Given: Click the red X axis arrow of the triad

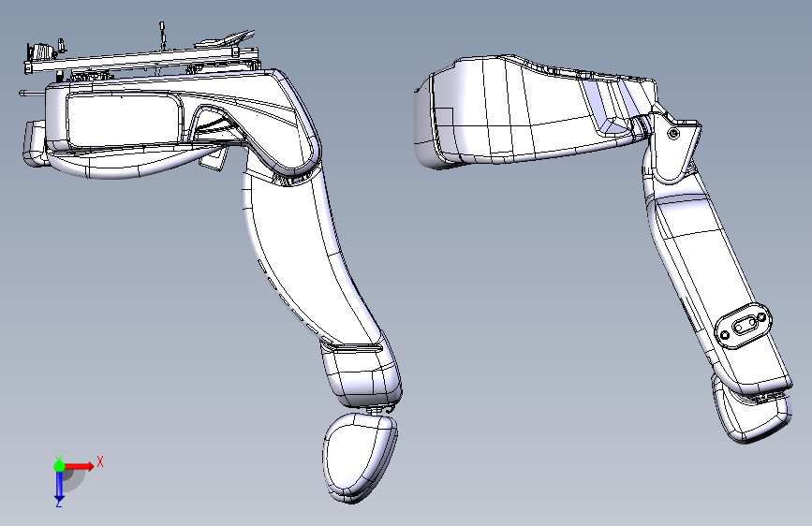Looking at the screenshot, I should [80, 466].
